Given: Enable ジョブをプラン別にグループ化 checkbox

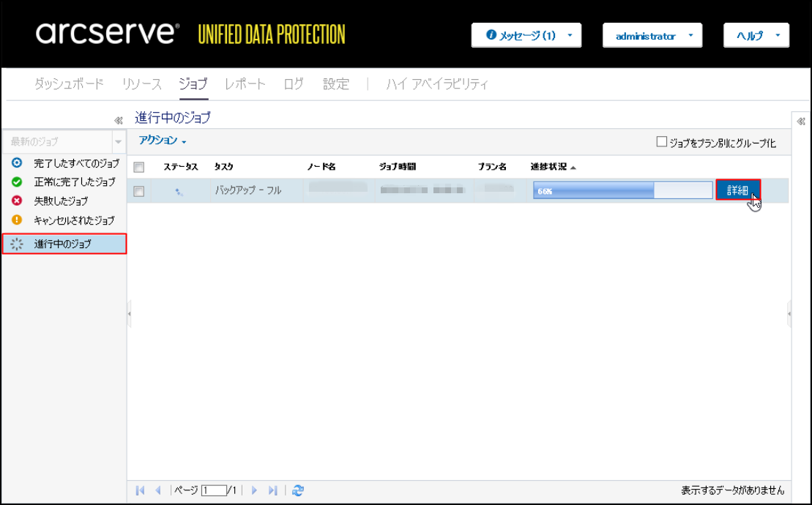Looking at the screenshot, I should tap(662, 142).
